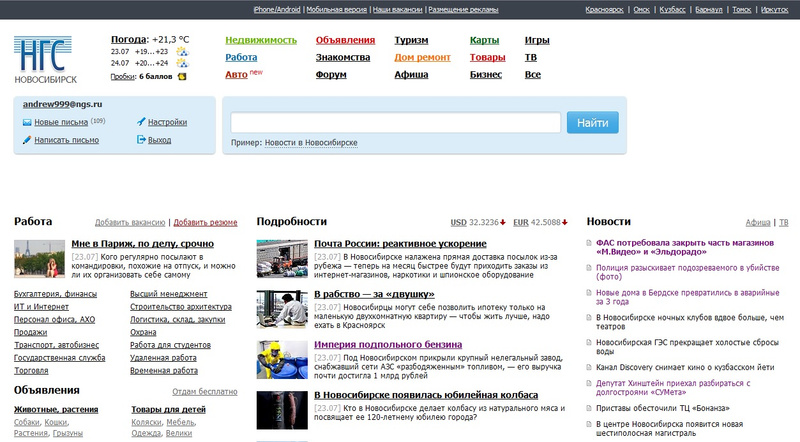Viewport: 800px width, 442px height.
Task: Open the Paris job article thumbnail
Action: 40,258
